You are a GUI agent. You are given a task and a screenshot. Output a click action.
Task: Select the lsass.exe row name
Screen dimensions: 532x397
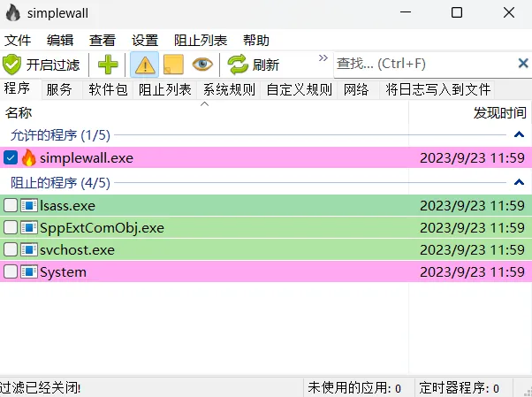(x=67, y=206)
